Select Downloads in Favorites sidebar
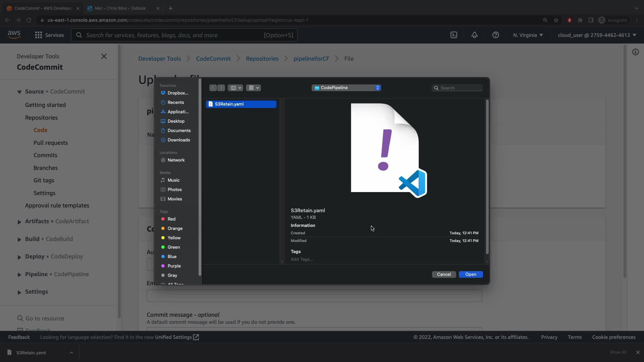Screen dimensions: 644x362 [x=178, y=140]
